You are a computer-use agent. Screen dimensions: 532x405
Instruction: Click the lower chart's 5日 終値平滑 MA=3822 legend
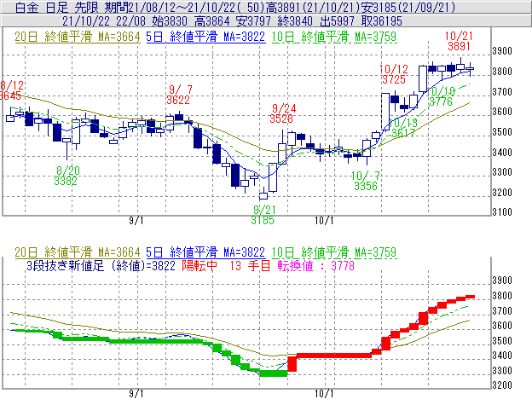[x=205, y=252]
